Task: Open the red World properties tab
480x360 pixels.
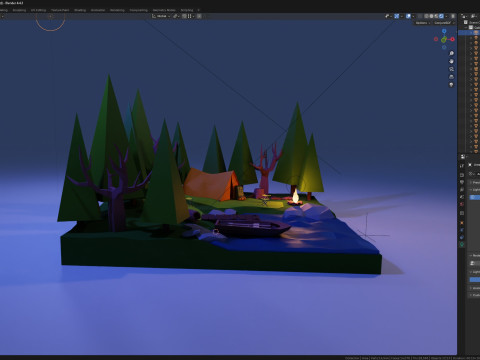Action: pyautogui.click(x=462, y=204)
